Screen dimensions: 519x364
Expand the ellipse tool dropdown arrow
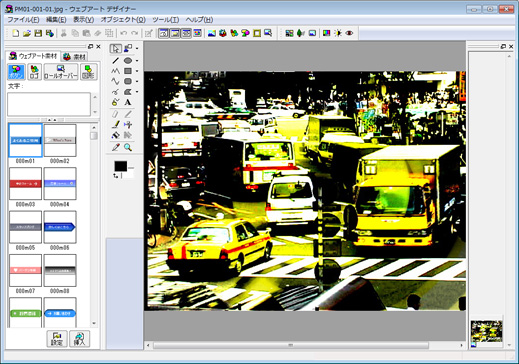137,61
